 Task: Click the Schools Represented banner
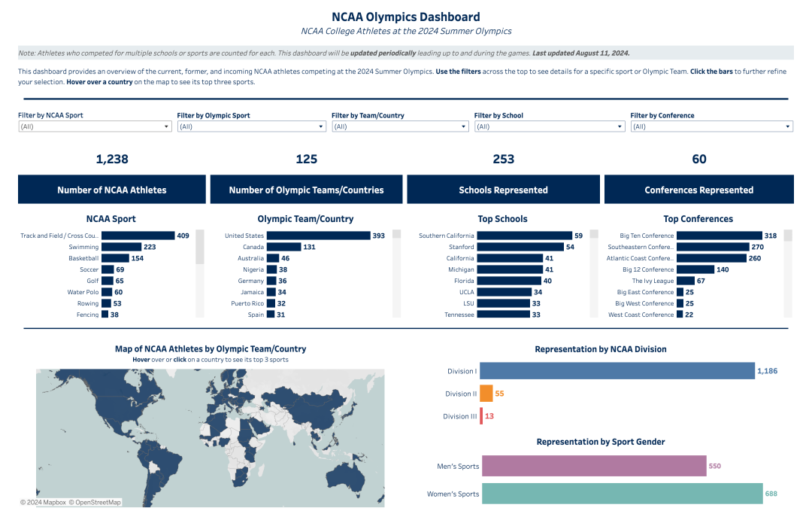coord(503,190)
